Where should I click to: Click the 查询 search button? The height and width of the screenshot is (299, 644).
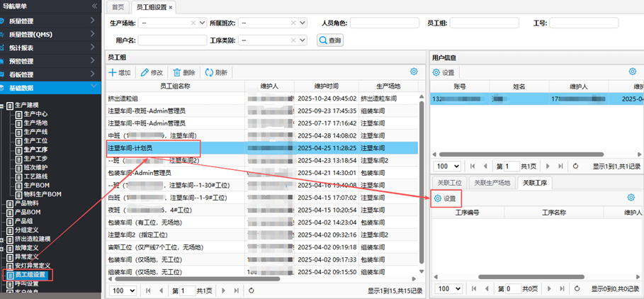click(x=329, y=41)
